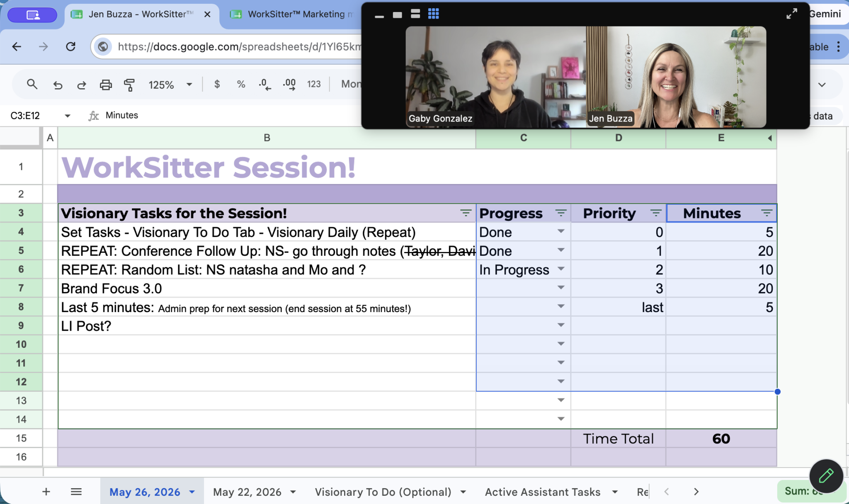The image size is (849, 504).
Task: Switch to Active Assistant Tasks tab
Action: pos(543,492)
